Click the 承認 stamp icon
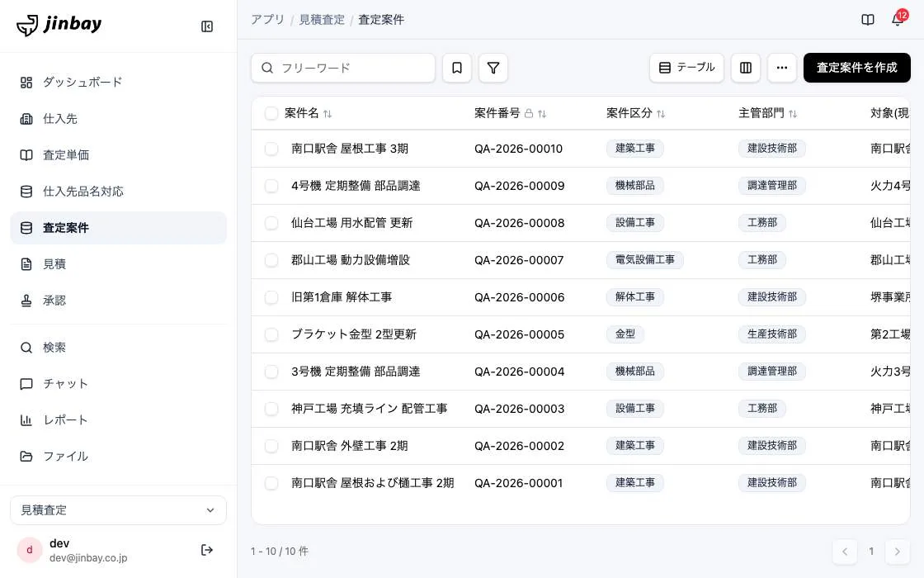The image size is (924, 578). click(x=26, y=301)
